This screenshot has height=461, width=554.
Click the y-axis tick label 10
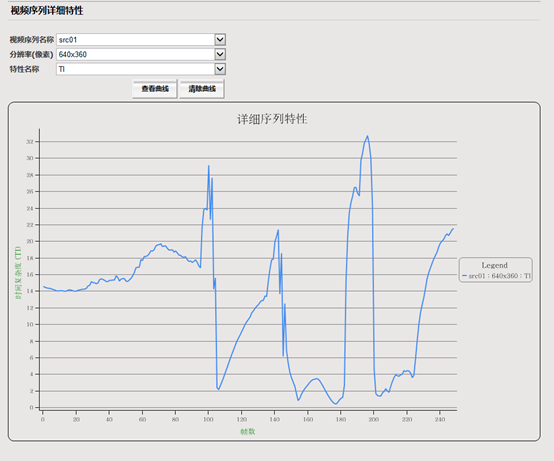[30, 324]
